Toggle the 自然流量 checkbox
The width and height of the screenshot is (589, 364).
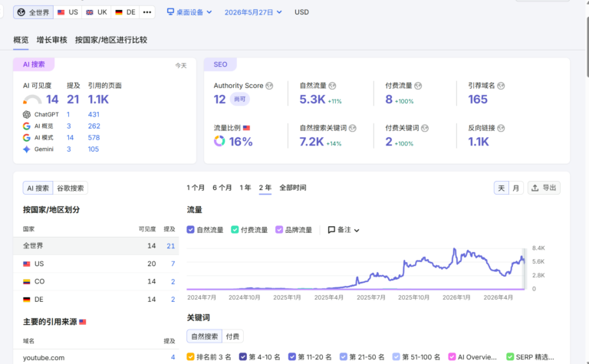coord(190,230)
